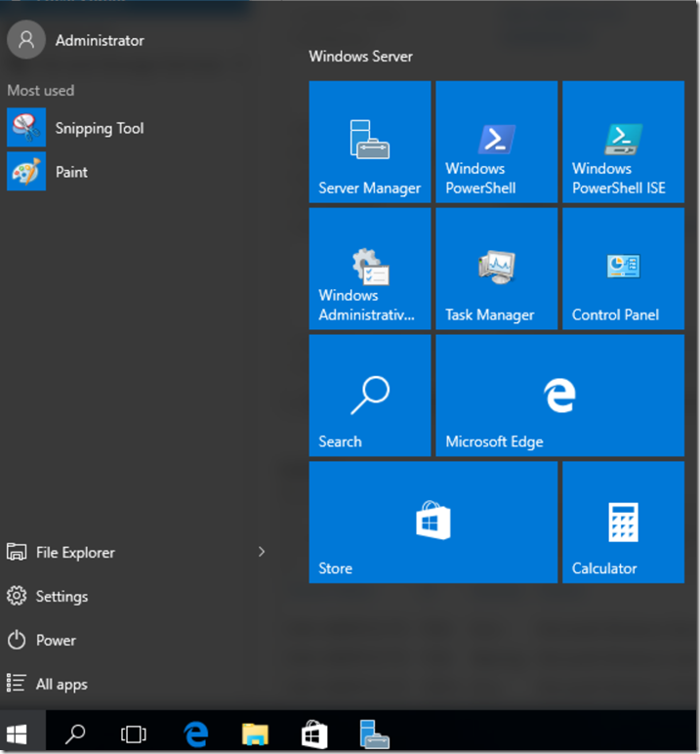700x754 pixels.
Task: Launch Edge from the taskbar
Action: (196, 734)
